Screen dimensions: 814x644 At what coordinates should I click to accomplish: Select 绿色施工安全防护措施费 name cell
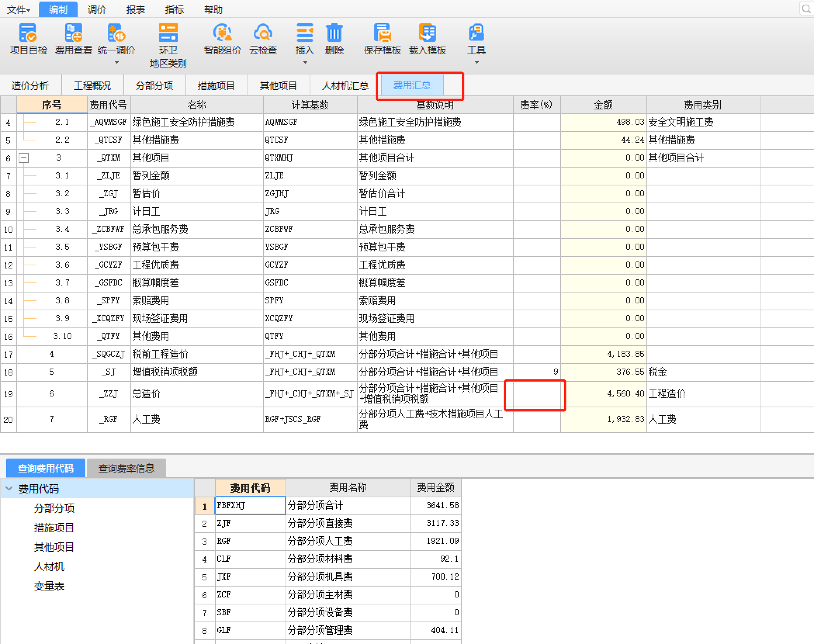[x=197, y=122]
